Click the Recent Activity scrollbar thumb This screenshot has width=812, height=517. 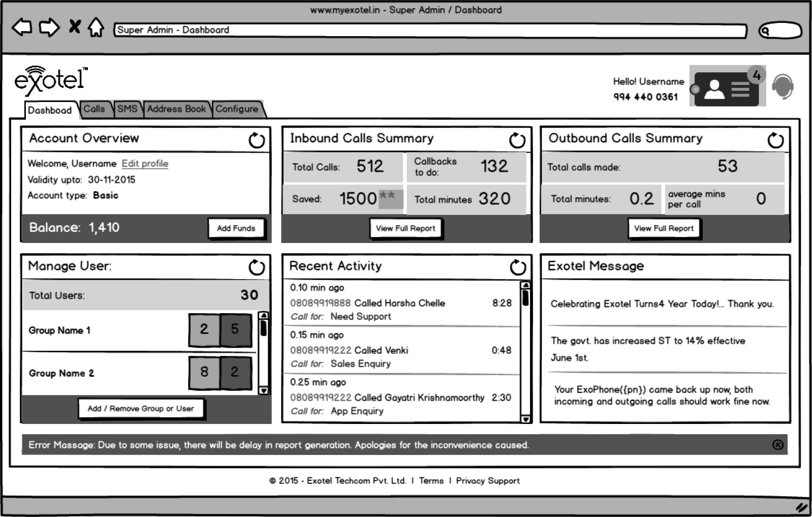pos(525,298)
